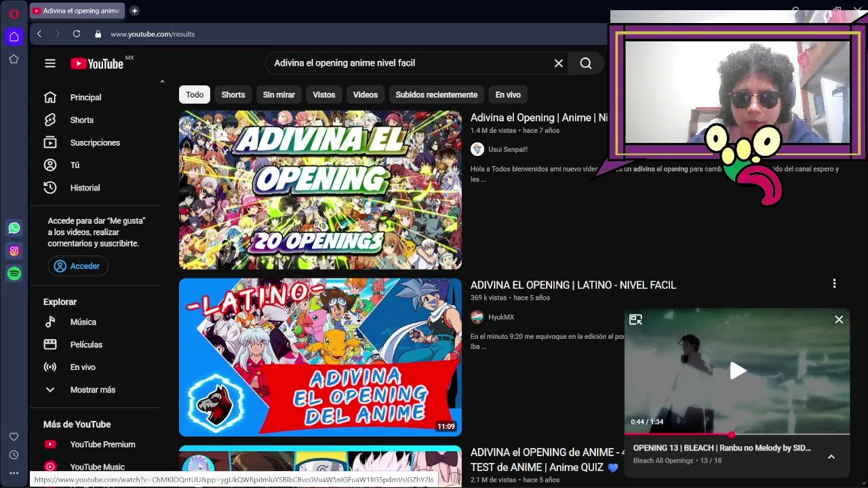The height and width of the screenshot is (488, 868).
Task: Open Opera sidebar heart pinboards icon
Action: [14, 436]
